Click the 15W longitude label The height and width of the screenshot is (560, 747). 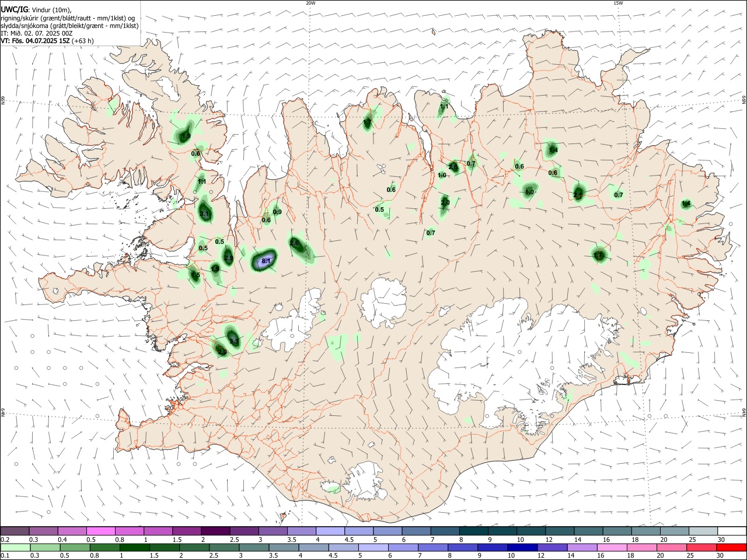pos(618,3)
